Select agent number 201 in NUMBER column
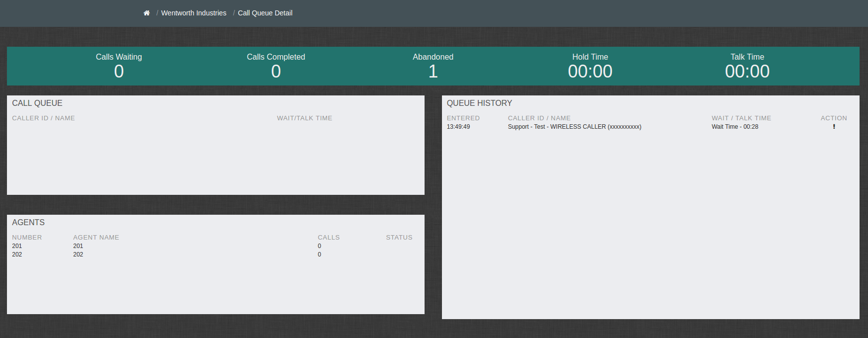 [17, 246]
